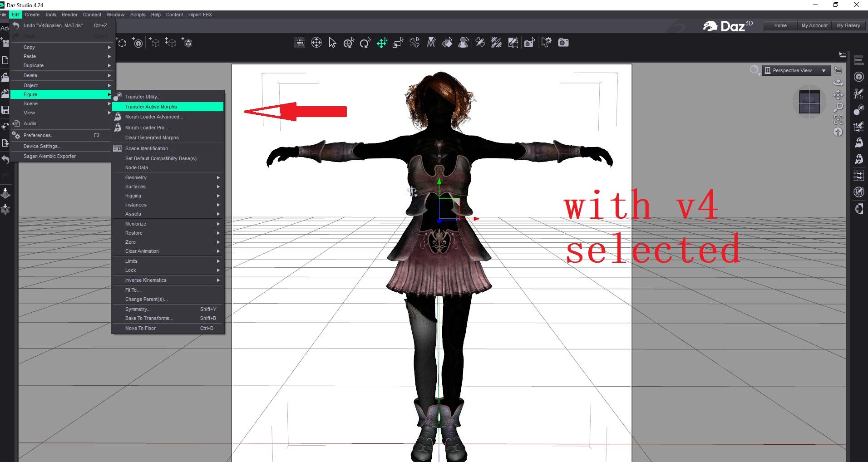Choose Move To Floor
This screenshot has width=868, height=462.
tap(168, 328)
